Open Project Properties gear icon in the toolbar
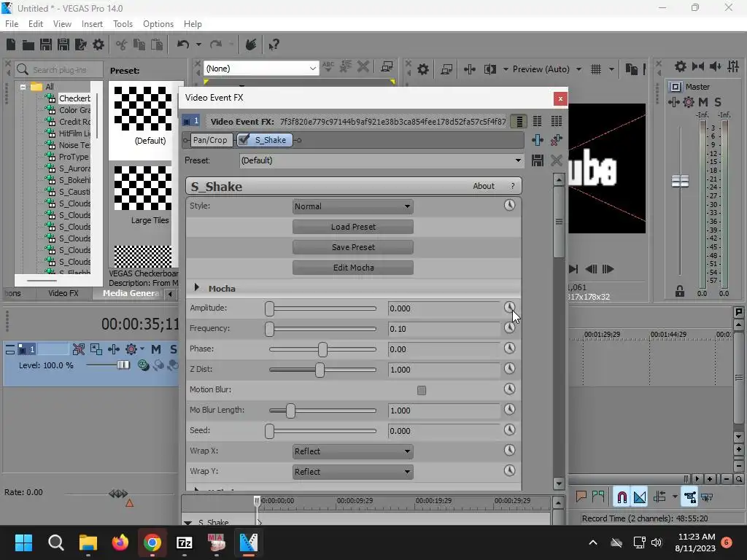Image resolution: width=747 pixels, height=560 pixels. pos(98,44)
